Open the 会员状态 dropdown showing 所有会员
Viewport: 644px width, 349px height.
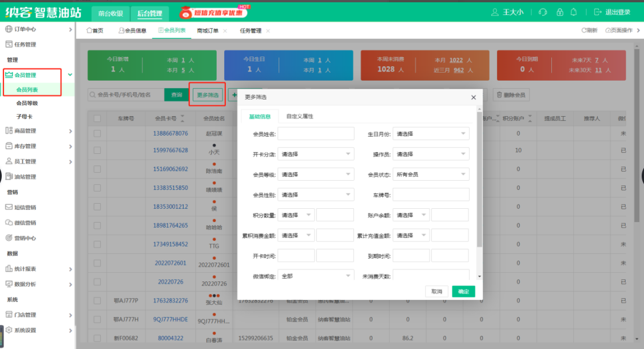431,174
